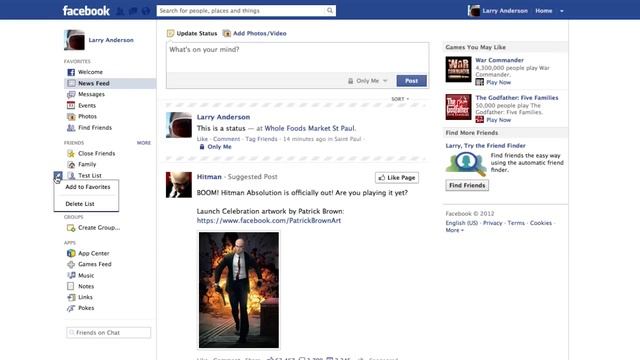Click the Facebook logo in the header
Image resolution: width=640 pixels, height=360 pixels.
click(86, 11)
